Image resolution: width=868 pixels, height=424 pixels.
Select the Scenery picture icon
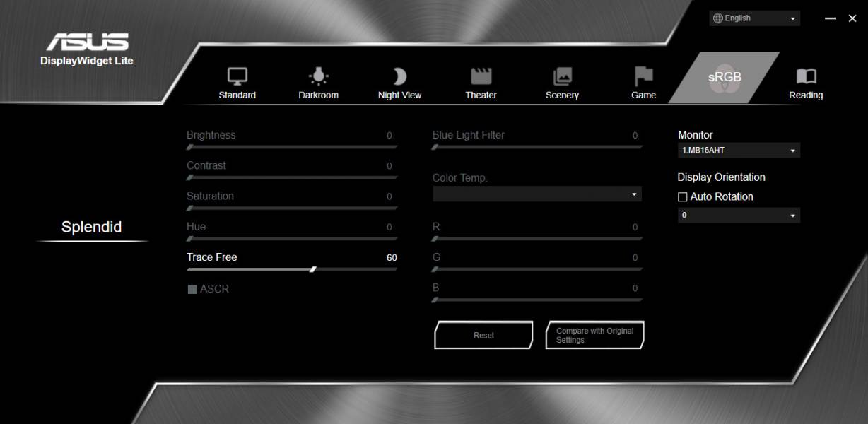[x=563, y=76]
